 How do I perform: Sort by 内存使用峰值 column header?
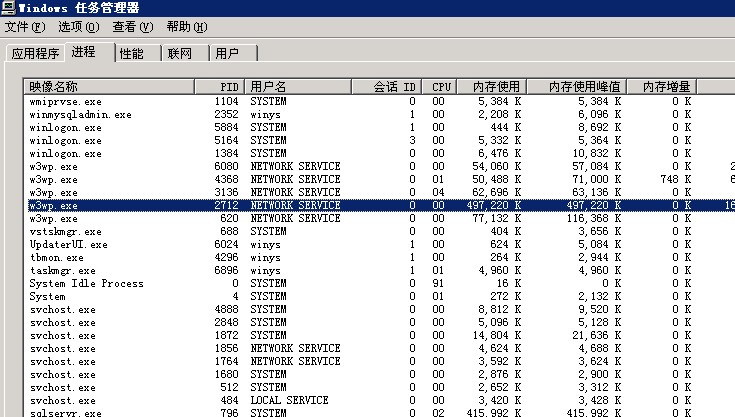pos(577,87)
